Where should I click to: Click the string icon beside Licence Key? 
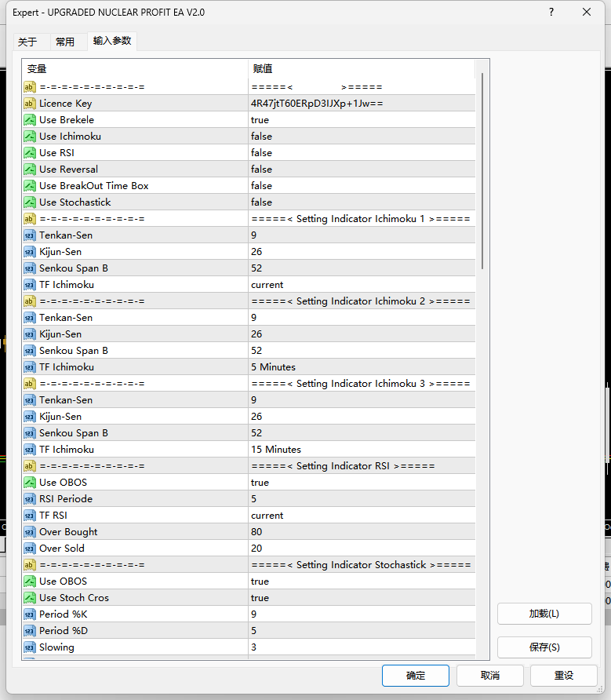point(30,104)
